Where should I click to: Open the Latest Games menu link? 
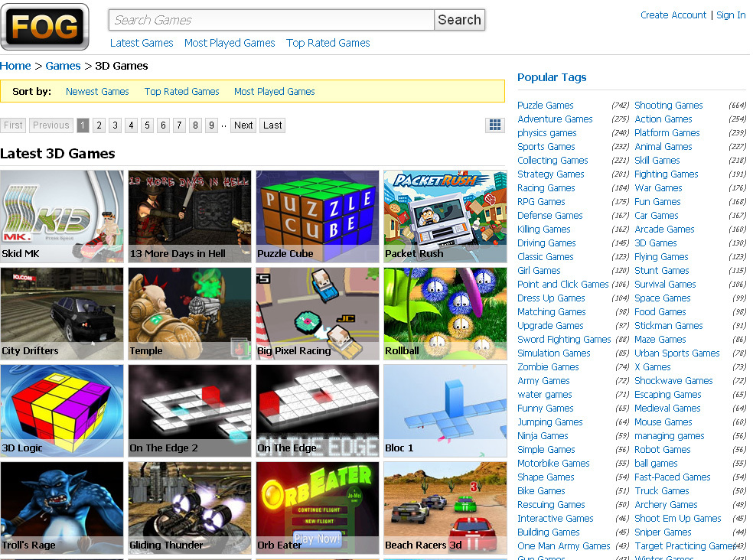click(x=142, y=44)
